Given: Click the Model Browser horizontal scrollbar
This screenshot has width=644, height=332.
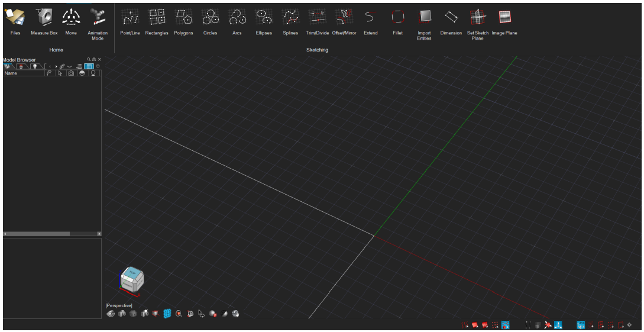Looking at the screenshot, I should (52, 234).
